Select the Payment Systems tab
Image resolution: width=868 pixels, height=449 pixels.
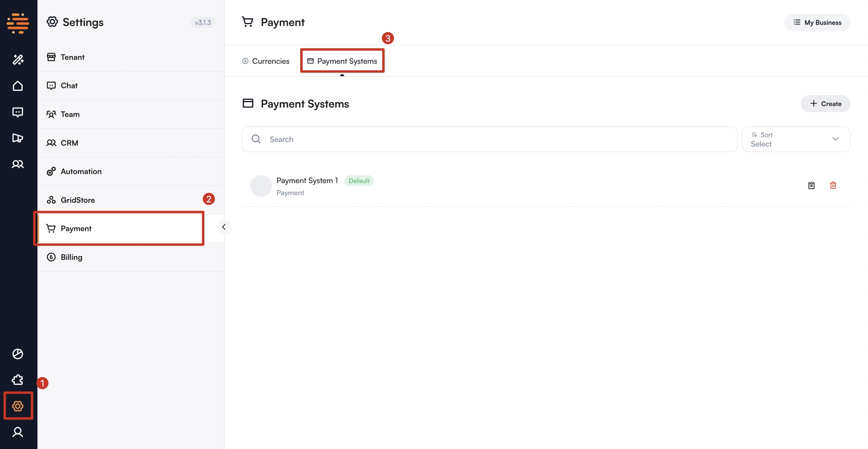[x=342, y=61]
